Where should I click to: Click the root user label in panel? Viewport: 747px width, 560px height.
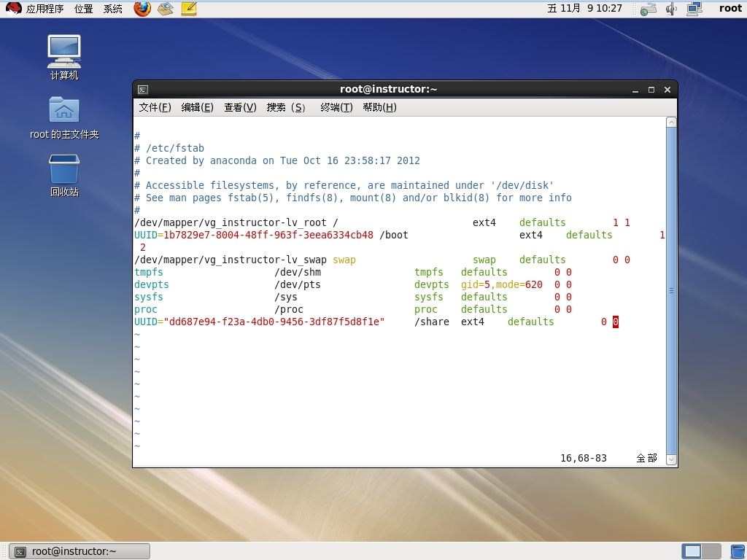pos(730,9)
